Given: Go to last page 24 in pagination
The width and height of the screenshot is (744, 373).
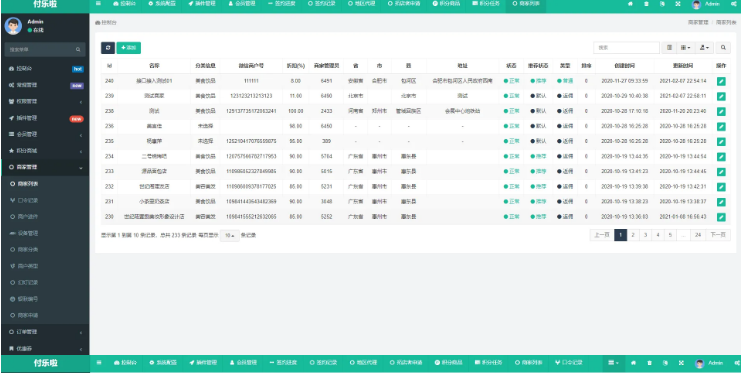Looking at the screenshot, I should coord(698,235).
